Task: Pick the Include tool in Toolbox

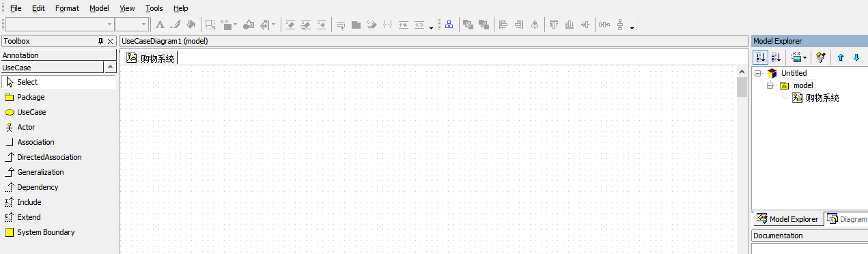Action: pos(59,202)
